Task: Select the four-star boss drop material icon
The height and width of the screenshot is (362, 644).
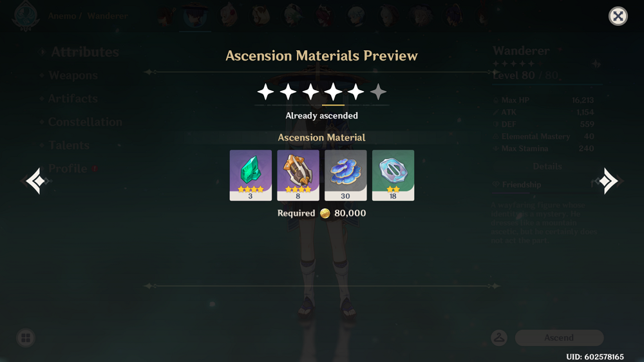Action: point(298,175)
